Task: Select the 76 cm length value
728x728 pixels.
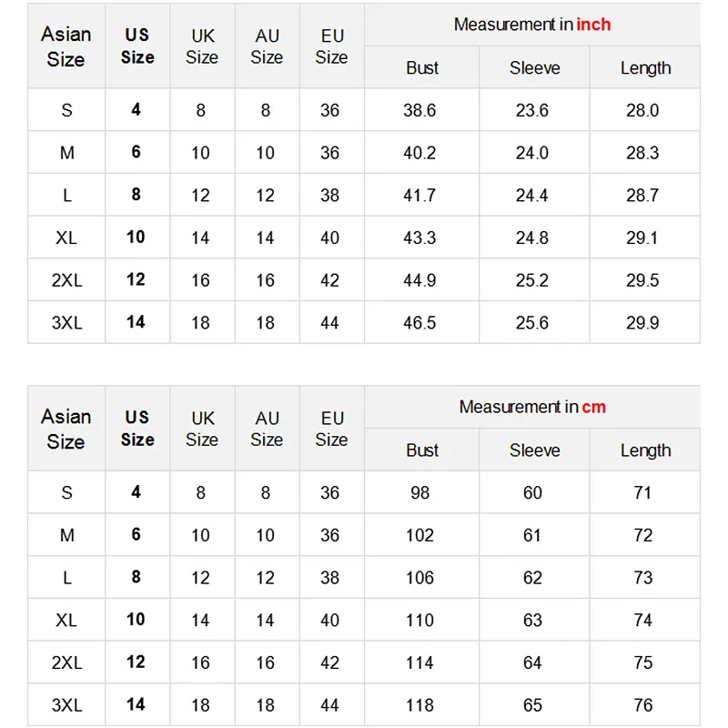Action: point(643,704)
